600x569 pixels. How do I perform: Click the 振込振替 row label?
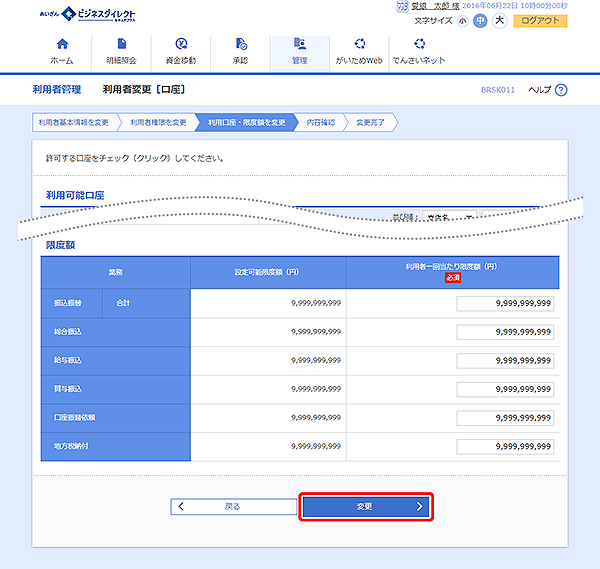coord(68,303)
